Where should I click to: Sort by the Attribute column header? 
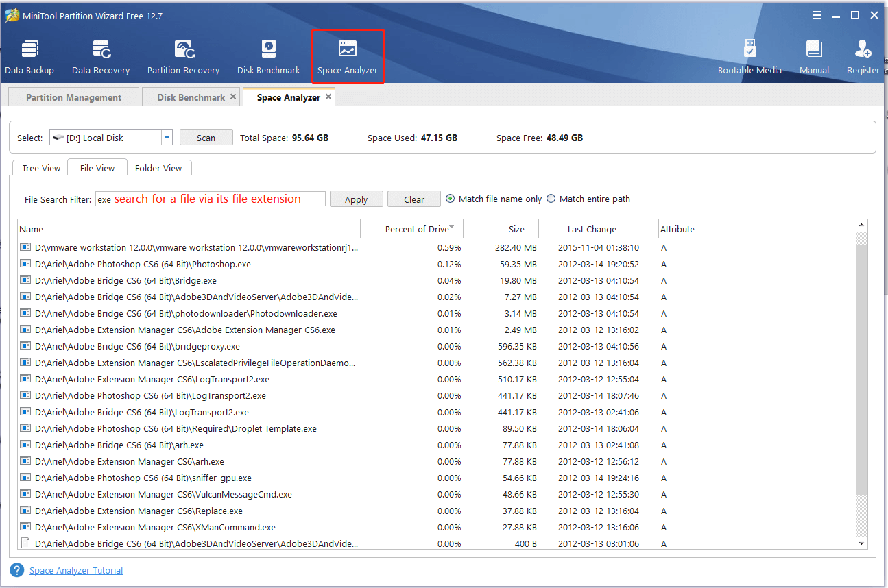pyautogui.click(x=757, y=229)
